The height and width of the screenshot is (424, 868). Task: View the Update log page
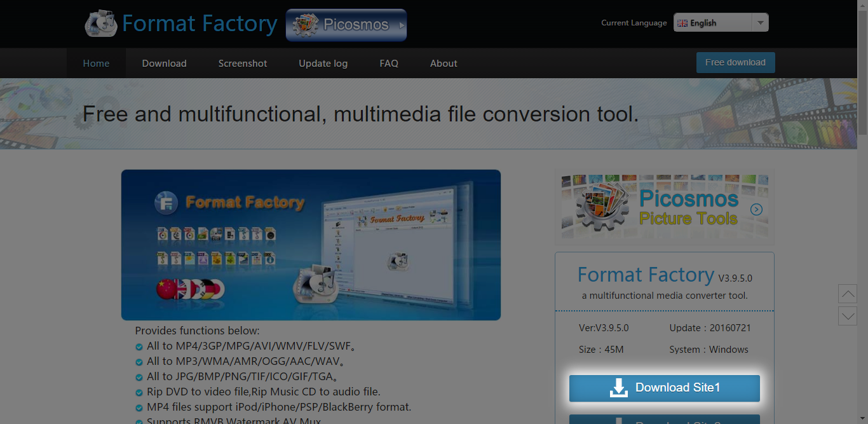pos(323,64)
